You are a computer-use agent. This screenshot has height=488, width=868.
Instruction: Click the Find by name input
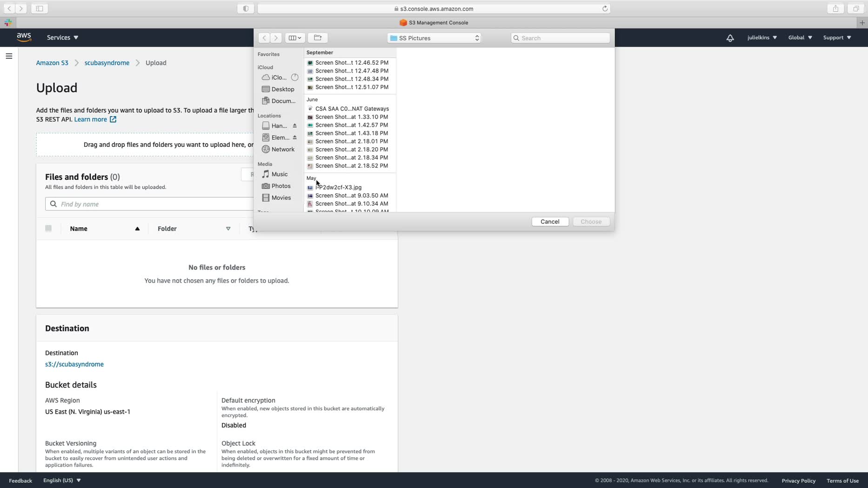coord(149,204)
